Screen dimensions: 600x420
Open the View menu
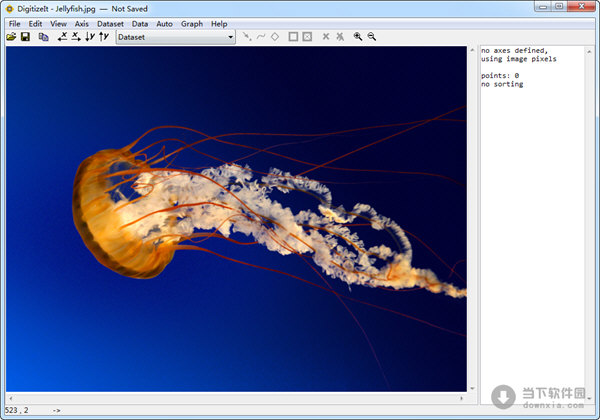pyautogui.click(x=59, y=23)
